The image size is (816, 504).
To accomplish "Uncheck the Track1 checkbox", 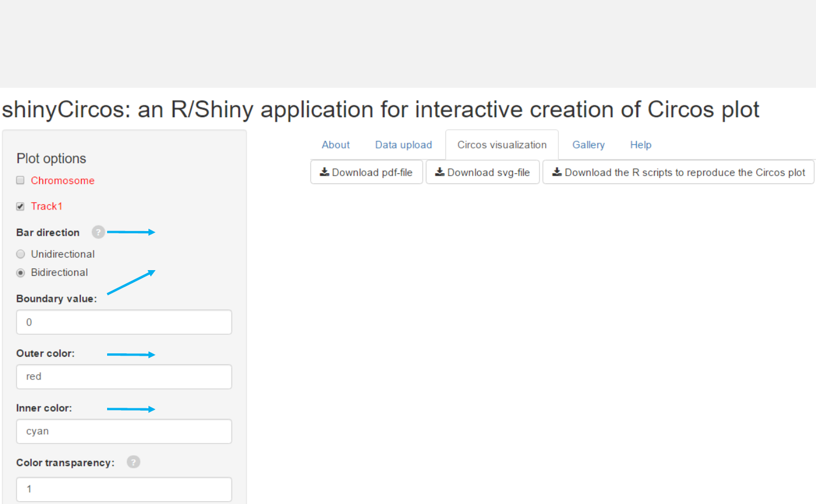I will tap(20, 206).
